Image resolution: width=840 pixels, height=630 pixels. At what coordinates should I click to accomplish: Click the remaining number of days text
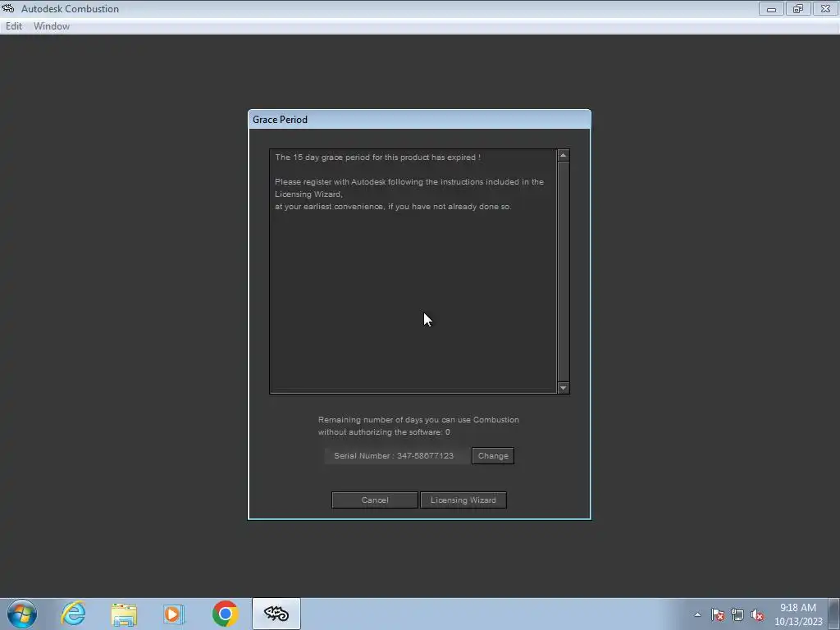pyautogui.click(x=418, y=426)
